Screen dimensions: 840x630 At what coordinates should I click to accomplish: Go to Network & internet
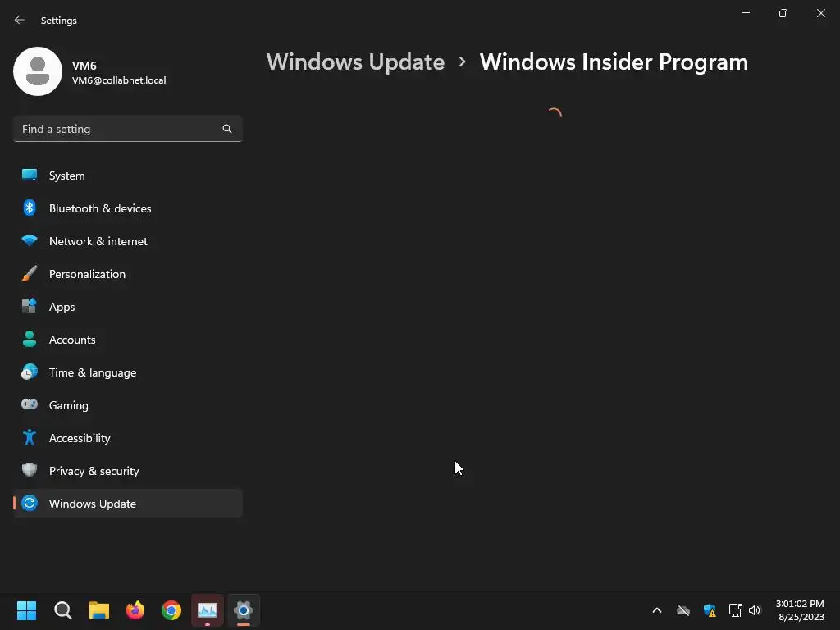[x=127, y=241]
